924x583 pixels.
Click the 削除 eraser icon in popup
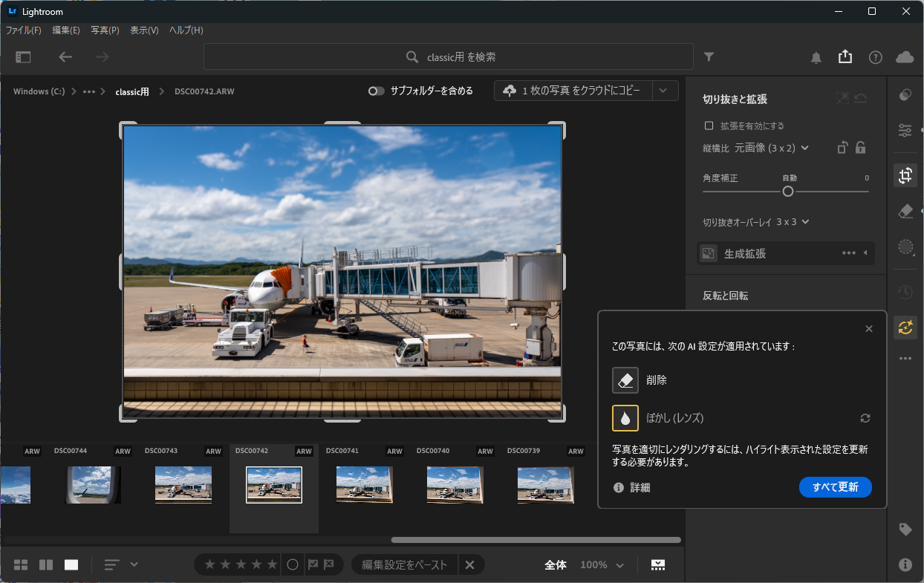tap(625, 380)
